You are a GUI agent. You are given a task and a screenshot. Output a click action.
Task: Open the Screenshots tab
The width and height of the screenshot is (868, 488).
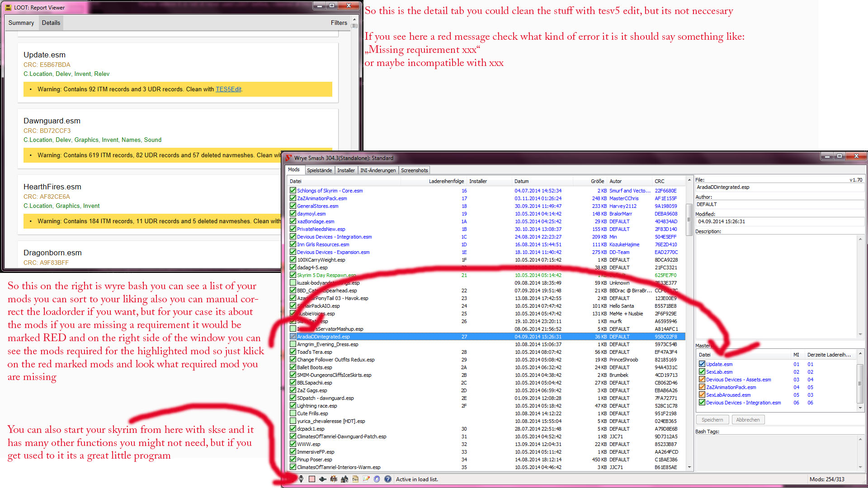[x=415, y=170]
